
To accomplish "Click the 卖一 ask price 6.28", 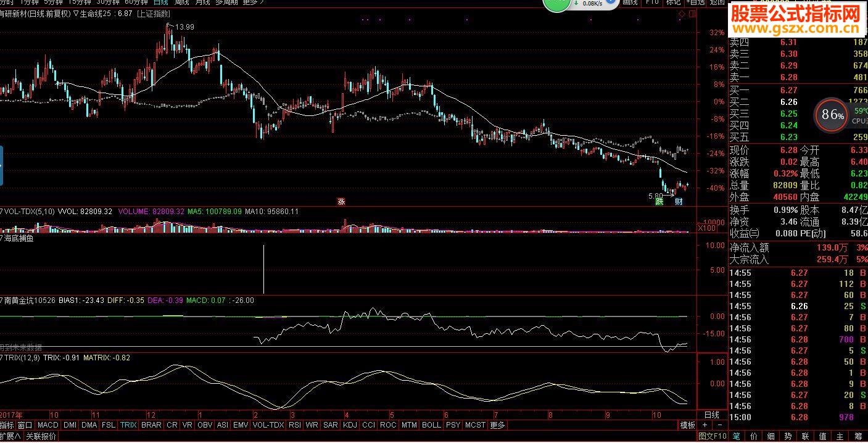I will 788,77.
